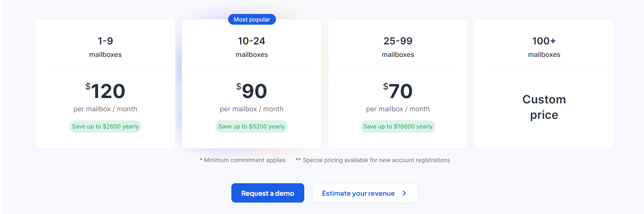Click the Special pricing for new accounts footnote
This screenshot has height=214, width=644.
tap(373, 160)
